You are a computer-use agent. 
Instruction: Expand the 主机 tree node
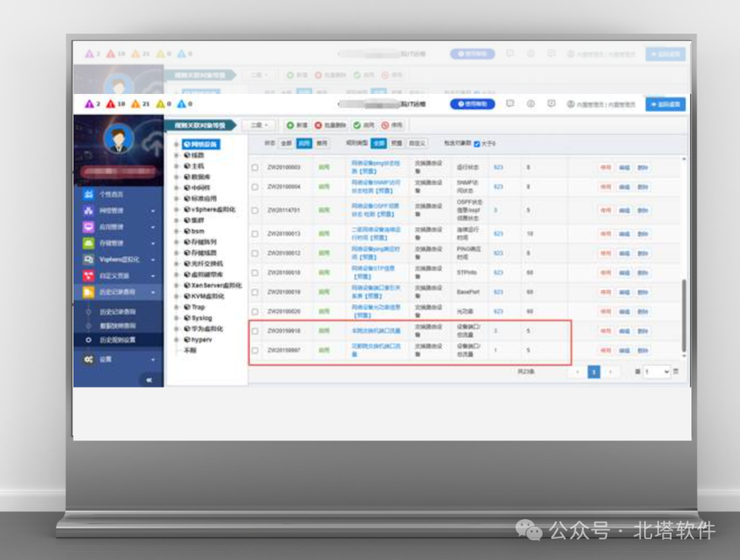tap(176, 166)
